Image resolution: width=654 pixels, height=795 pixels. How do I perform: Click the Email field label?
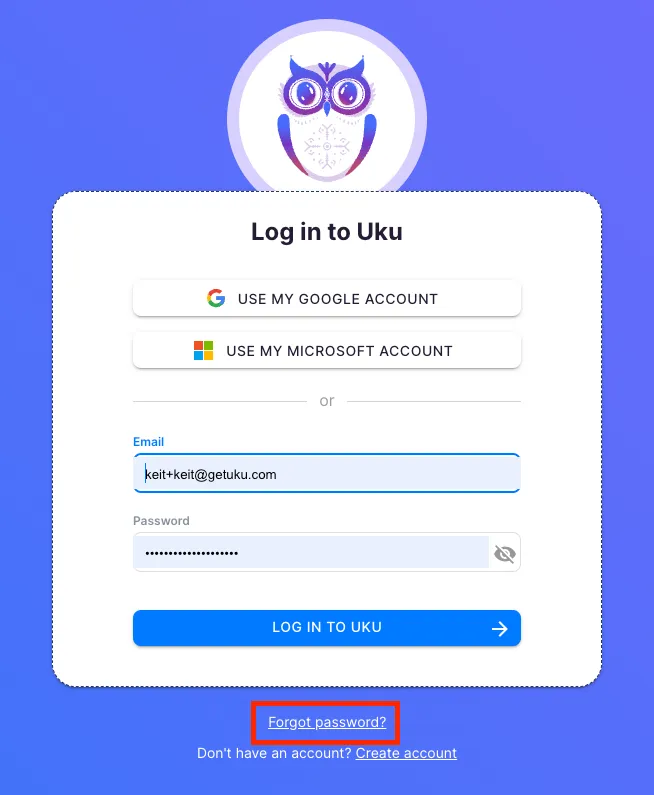[149, 442]
